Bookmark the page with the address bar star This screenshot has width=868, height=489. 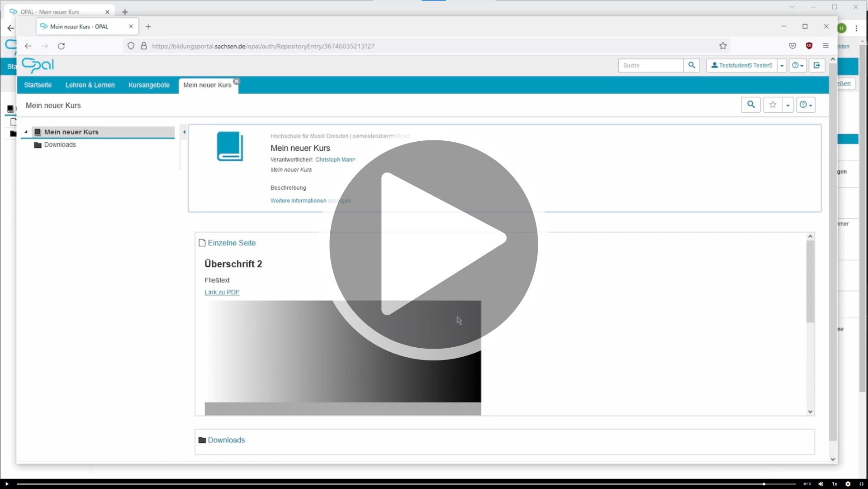722,46
